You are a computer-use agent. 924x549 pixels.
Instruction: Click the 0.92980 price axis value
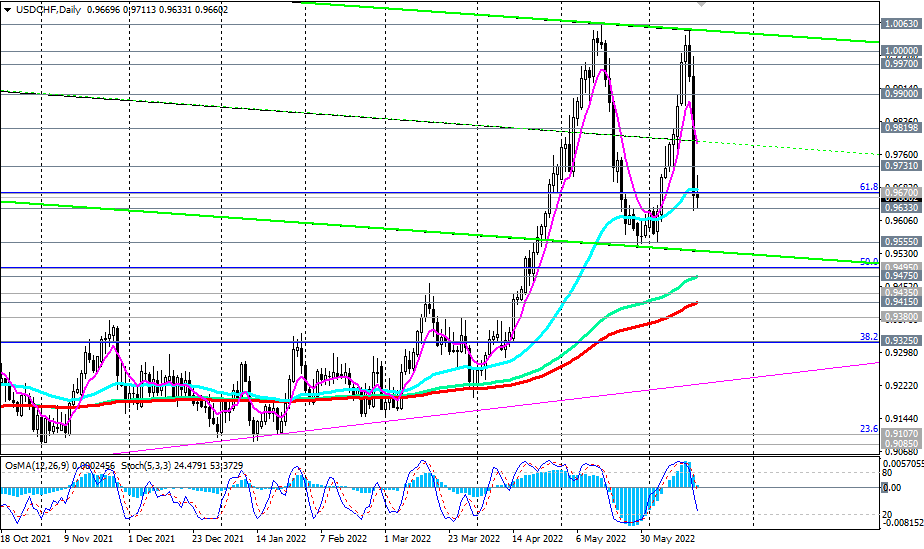pyautogui.click(x=901, y=353)
